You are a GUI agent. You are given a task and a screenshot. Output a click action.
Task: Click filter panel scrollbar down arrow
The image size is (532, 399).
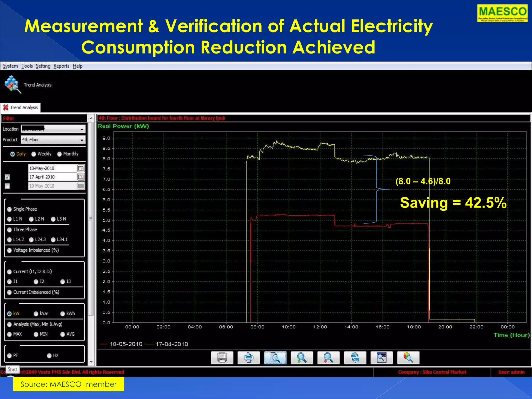coord(91,362)
